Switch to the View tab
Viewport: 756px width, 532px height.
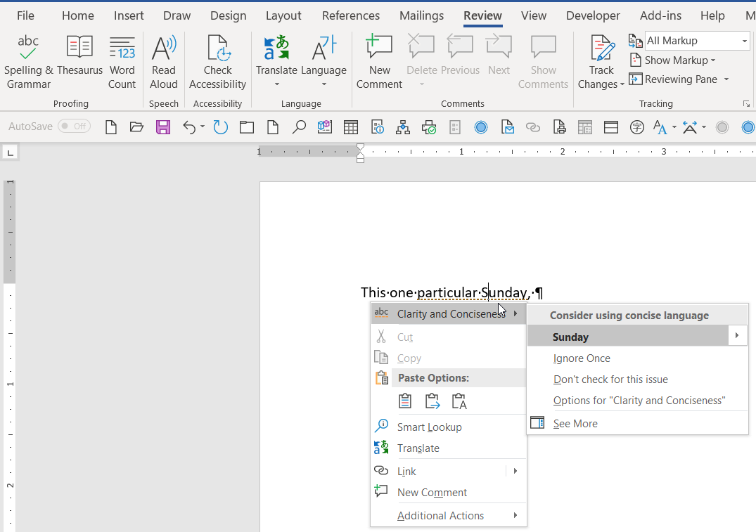[533, 15]
